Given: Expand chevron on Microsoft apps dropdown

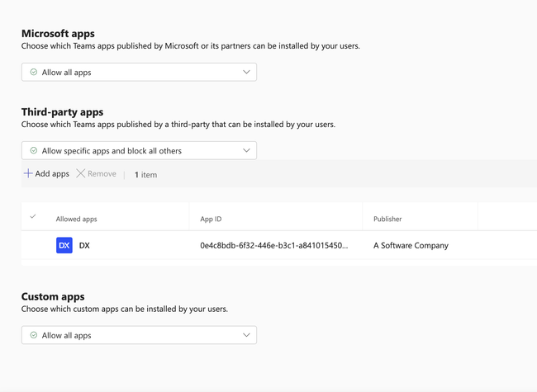Looking at the screenshot, I should (246, 73).
